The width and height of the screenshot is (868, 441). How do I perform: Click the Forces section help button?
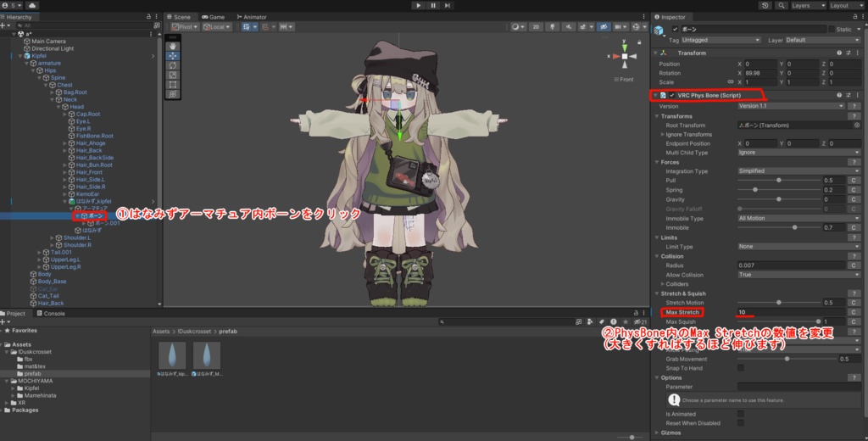[854, 162]
